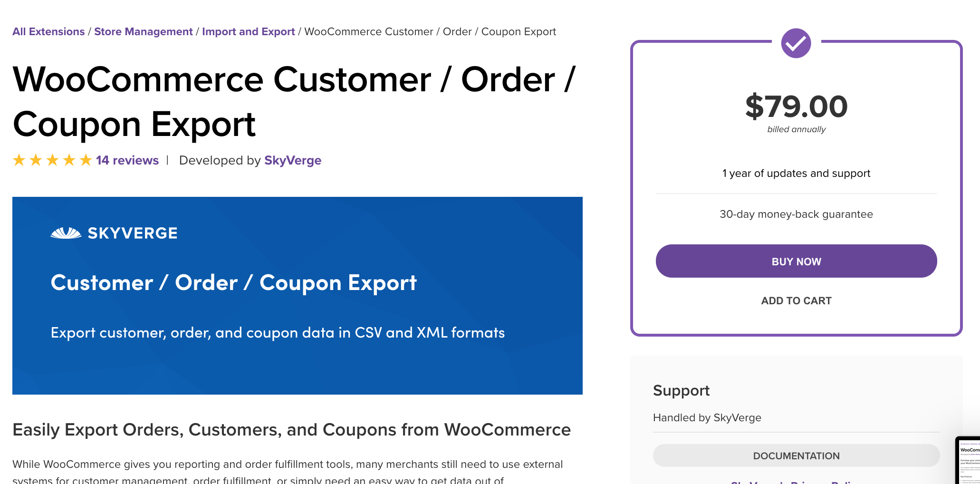
Task: Open the SkyVerge developer link
Action: [293, 160]
